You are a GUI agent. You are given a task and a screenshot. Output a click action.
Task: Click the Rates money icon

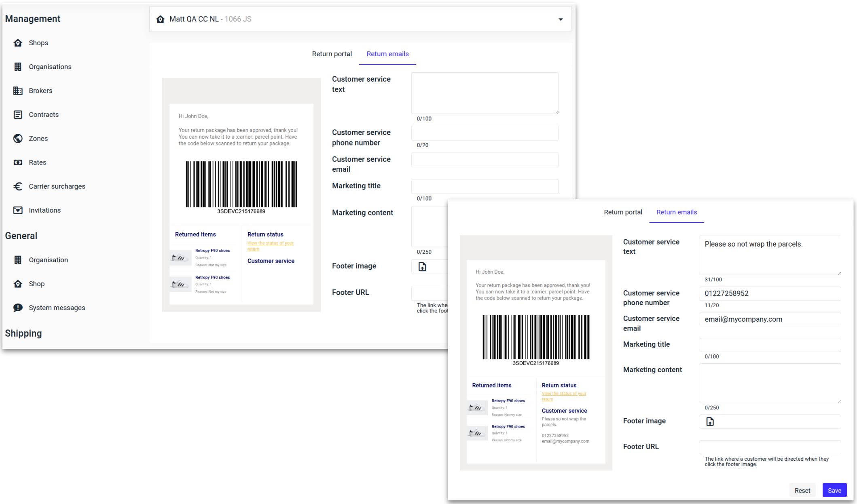[x=18, y=162]
